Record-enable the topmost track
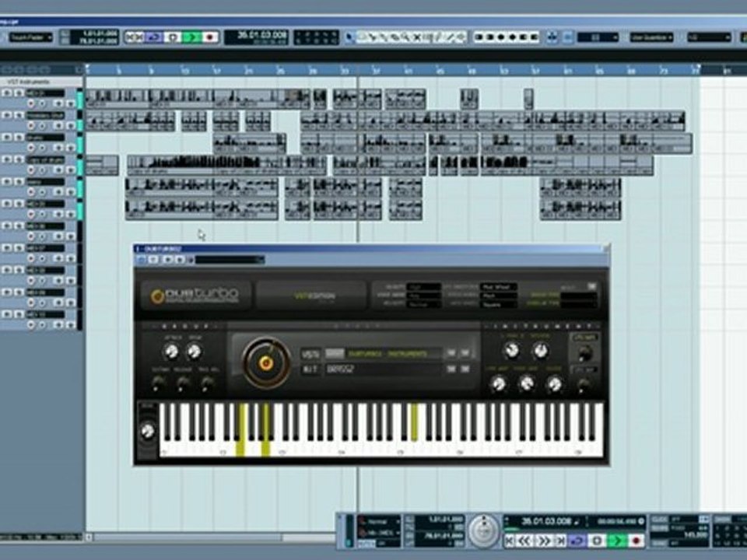Image resolution: width=747 pixels, height=560 pixels. click(31, 103)
